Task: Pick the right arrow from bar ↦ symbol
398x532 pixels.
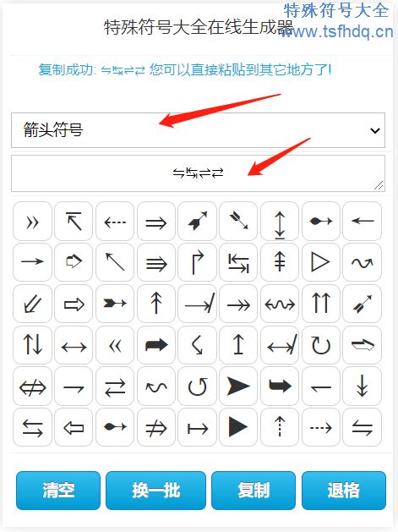Action: point(197,427)
